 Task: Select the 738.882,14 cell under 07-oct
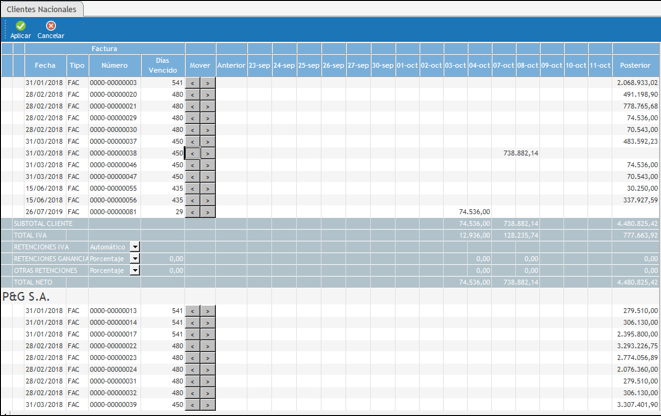click(520, 153)
